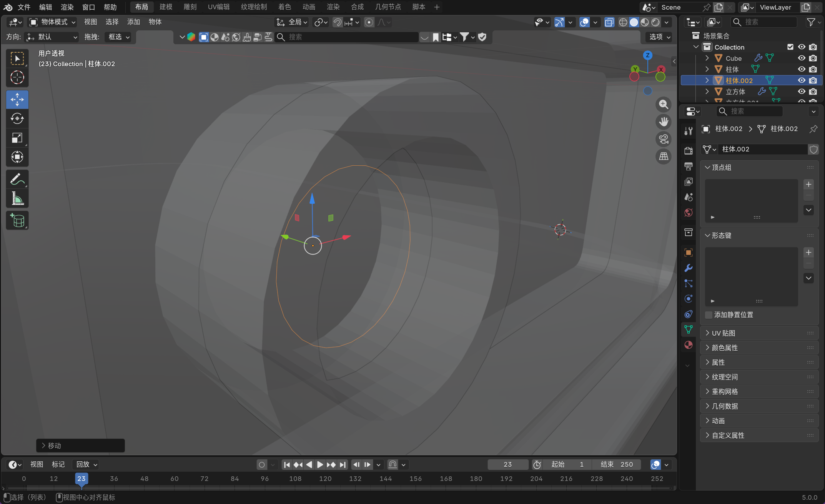The height and width of the screenshot is (504, 825).
Task: Click the Add Cube primitive tool
Action: pyautogui.click(x=17, y=220)
